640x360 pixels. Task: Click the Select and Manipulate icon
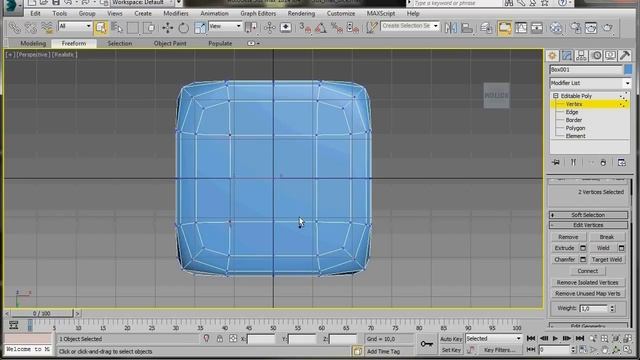269,28
